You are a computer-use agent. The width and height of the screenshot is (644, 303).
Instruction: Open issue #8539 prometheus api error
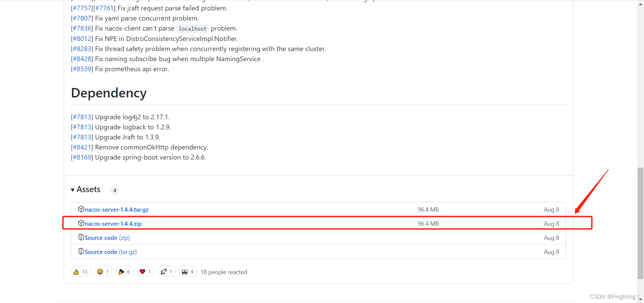coord(82,69)
